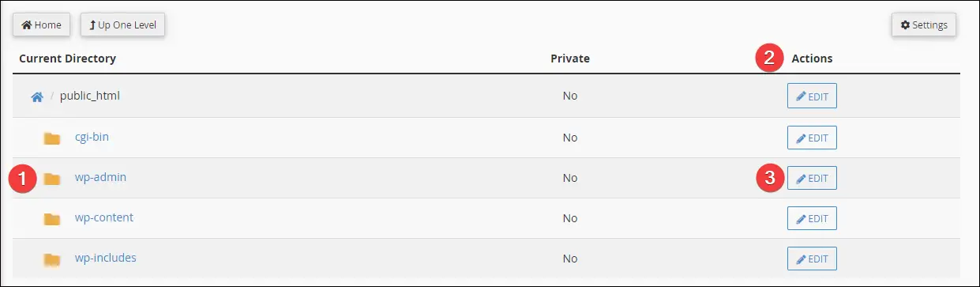
Task: Open the wp-content folder link
Action: (x=103, y=217)
